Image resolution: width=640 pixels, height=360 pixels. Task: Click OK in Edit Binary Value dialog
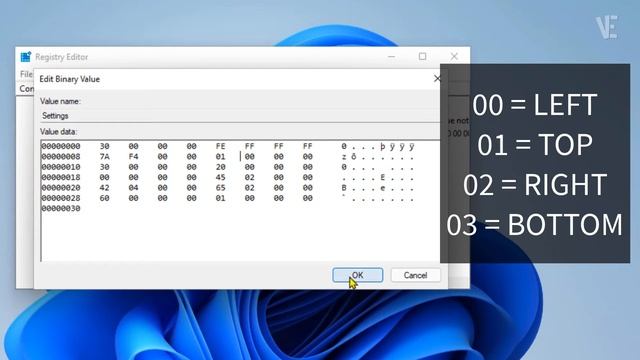point(358,275)
